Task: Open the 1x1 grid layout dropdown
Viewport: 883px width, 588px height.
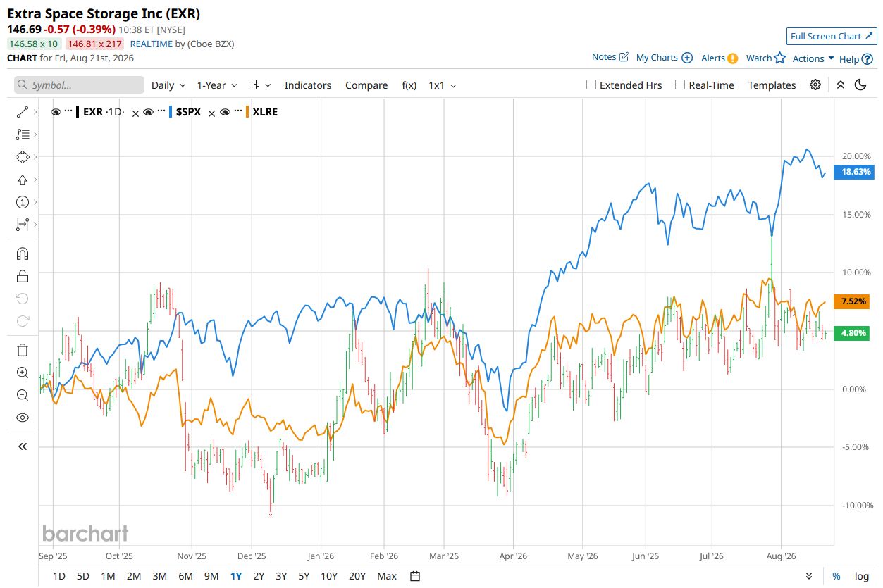Action: point(443,85)
